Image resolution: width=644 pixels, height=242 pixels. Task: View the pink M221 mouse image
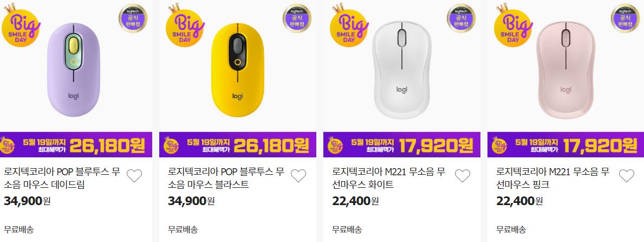pyautogui.click(x=566, y=70)
